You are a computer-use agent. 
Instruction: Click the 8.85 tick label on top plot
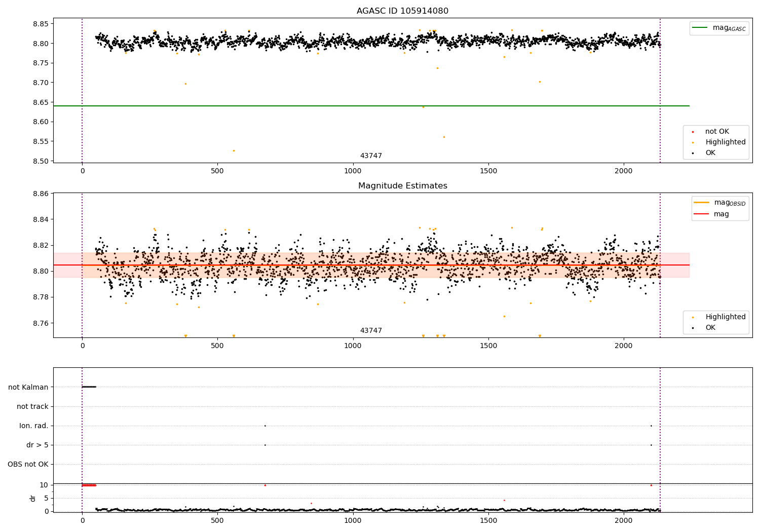41,24
